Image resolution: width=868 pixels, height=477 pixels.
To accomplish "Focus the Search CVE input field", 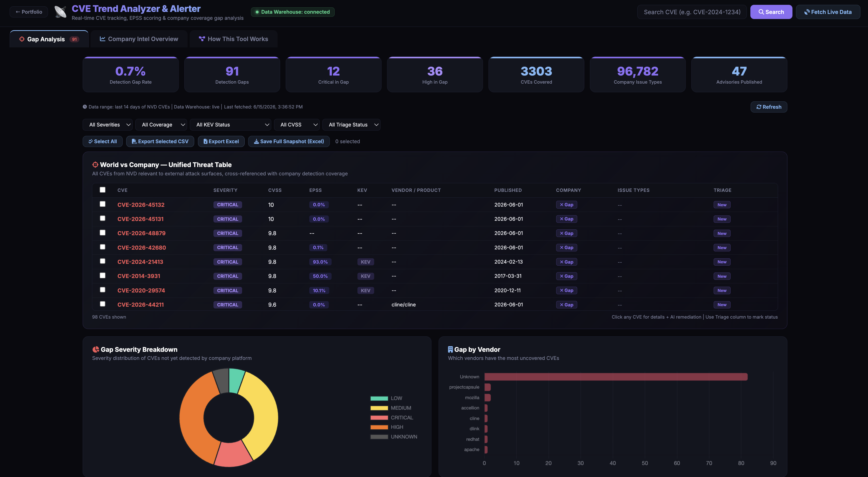I will tap(692, 12).
